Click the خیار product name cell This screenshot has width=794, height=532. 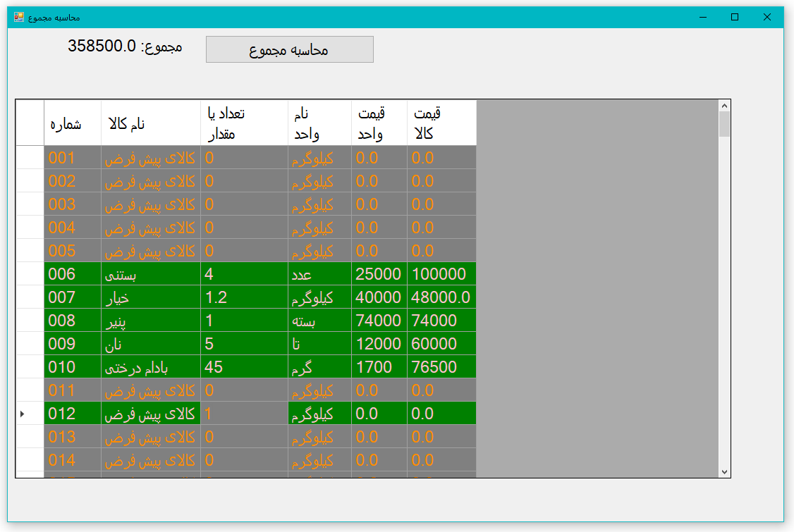tap(151, 297)
